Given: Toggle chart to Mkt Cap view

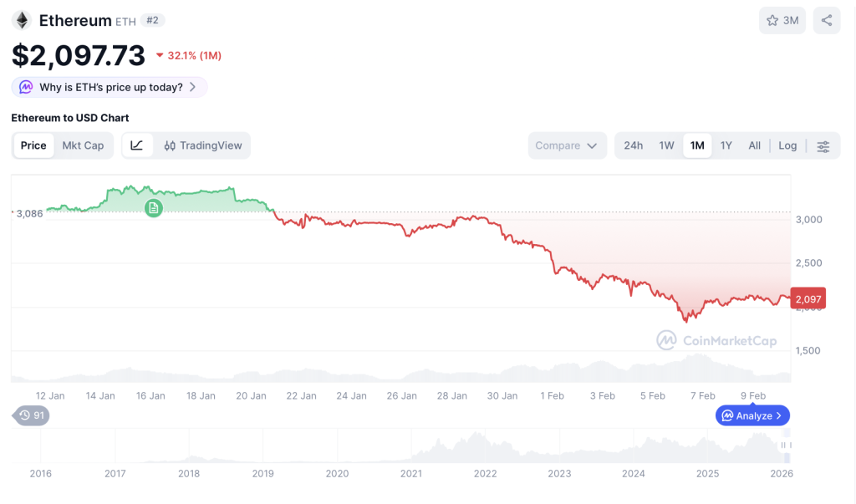Looking at the screenshot, I should (83, 145).
